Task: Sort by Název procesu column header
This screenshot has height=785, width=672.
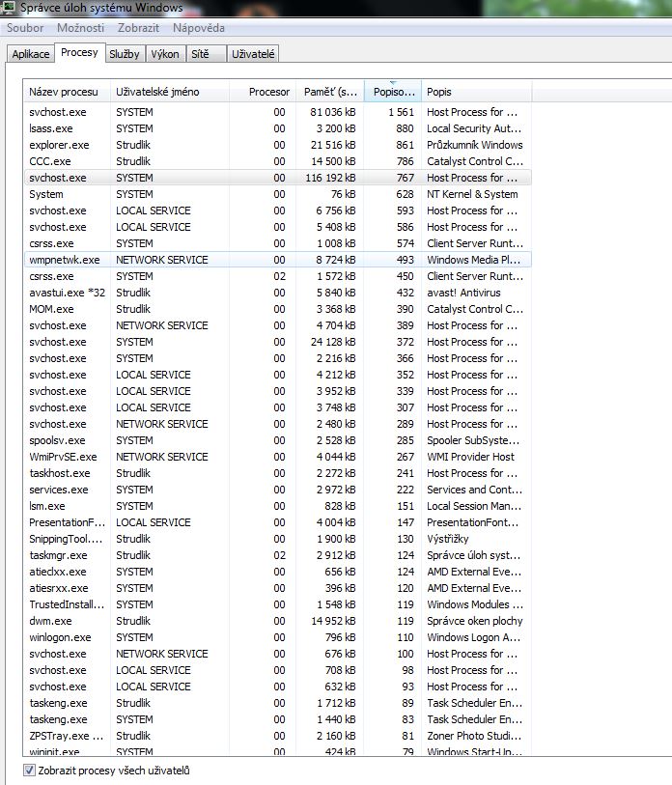Action: [67, 92]
